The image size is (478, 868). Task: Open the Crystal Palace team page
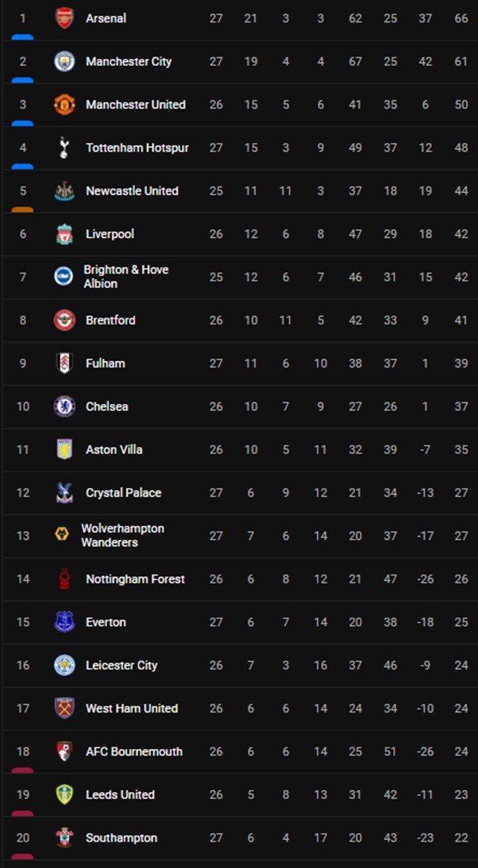pyautogui.click(x=123, y=493)
